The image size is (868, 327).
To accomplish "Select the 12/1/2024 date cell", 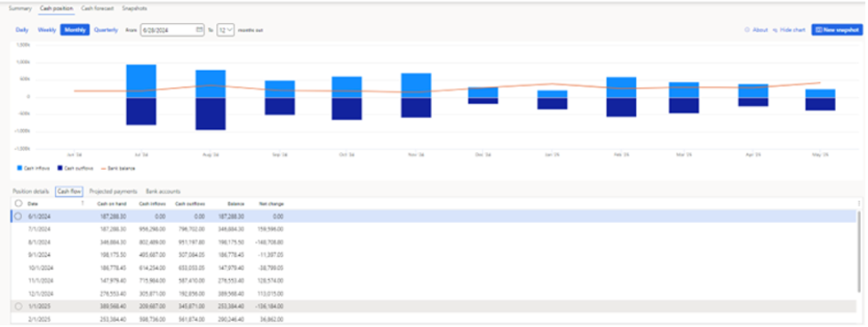I will pos(40,293).
